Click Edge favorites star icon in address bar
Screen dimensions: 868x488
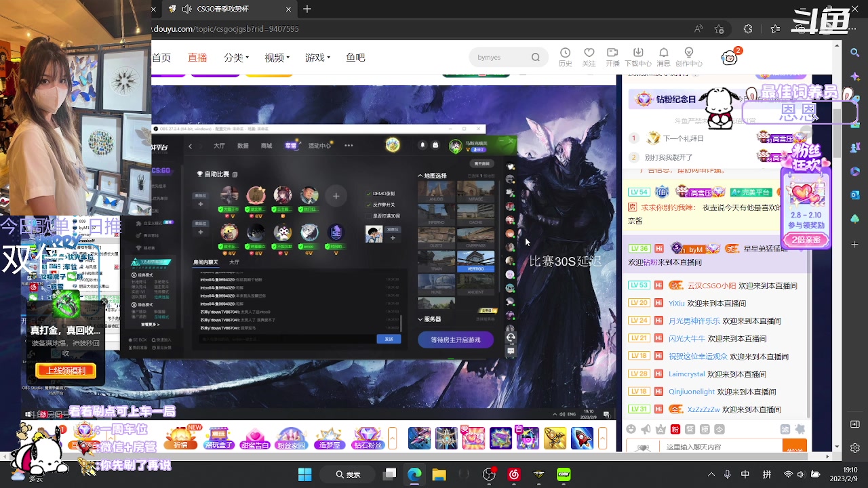pos(719,29)
